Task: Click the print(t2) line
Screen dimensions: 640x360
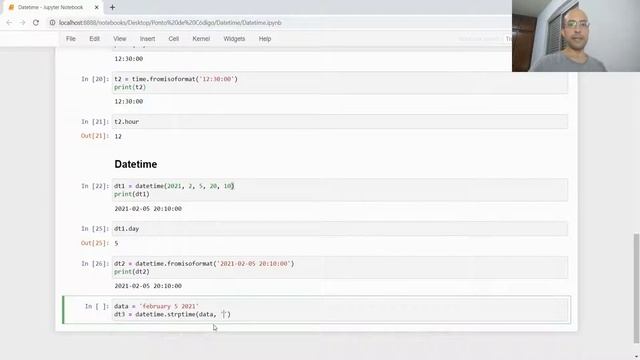Action: click(x=130, y=87)
